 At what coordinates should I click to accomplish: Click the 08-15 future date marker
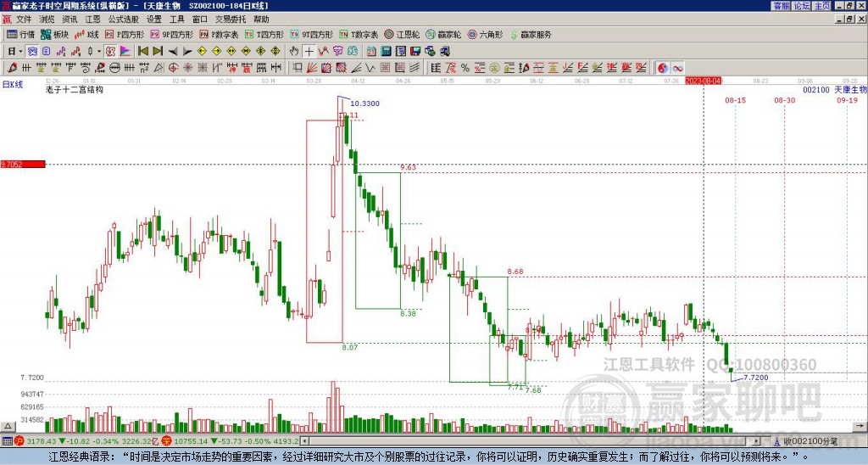click(x=735, y=100)
